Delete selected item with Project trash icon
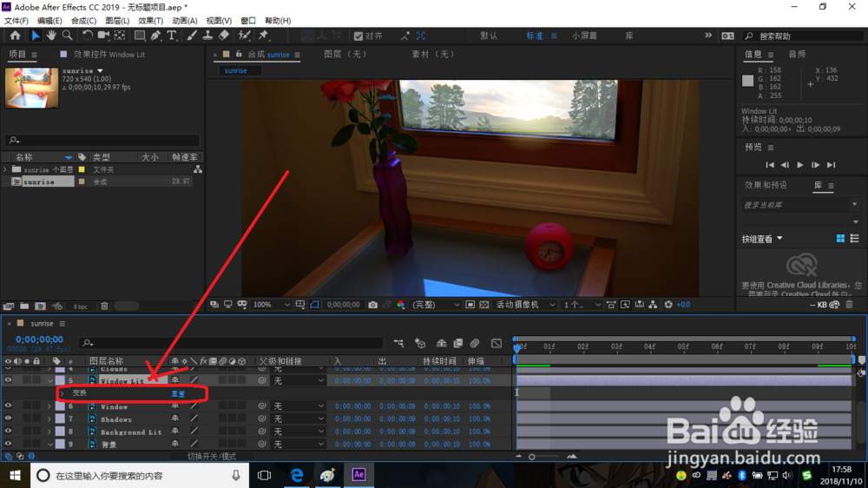This screenshot has height=488, width=868. click(105, 306)
